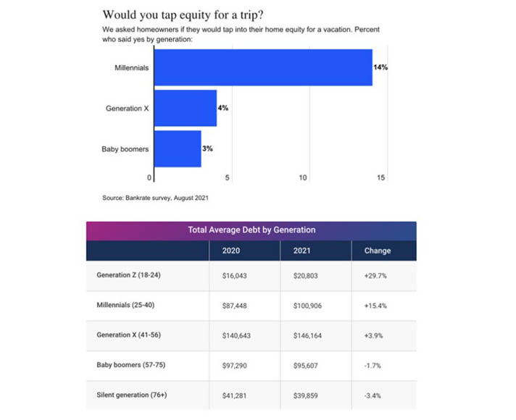Click the Millennials (25-40) row label

pos(125,305)
